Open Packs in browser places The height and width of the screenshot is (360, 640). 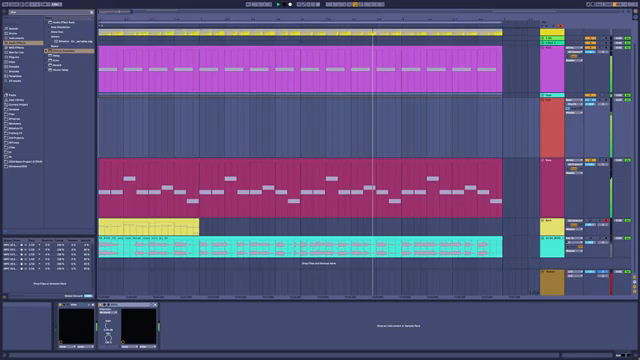[12, 95]
